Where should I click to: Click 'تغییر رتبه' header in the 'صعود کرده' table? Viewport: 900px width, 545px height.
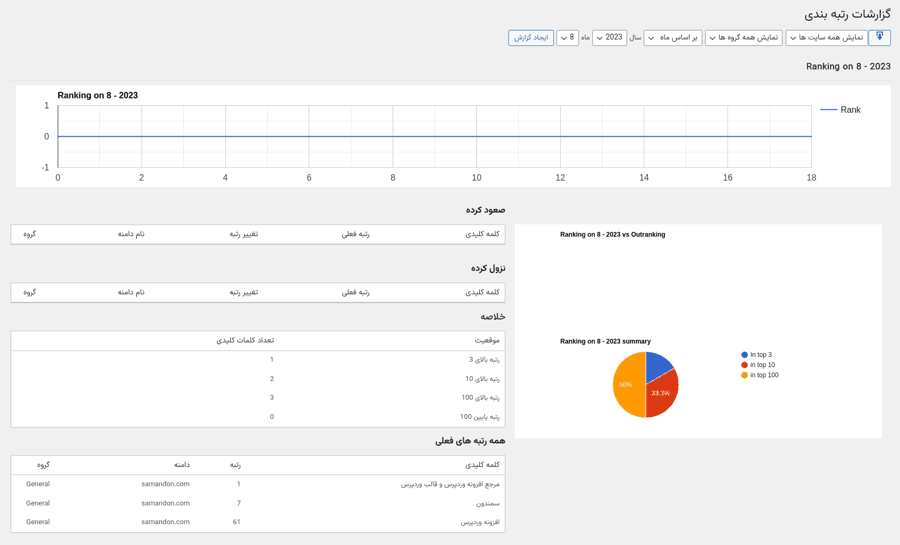[243, 234]
